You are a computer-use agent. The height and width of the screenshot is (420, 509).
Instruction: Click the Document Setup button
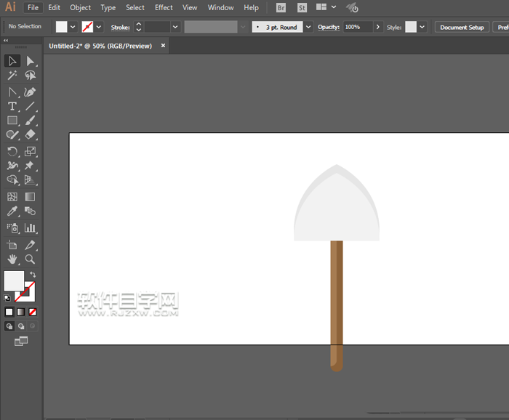(462, 27)
